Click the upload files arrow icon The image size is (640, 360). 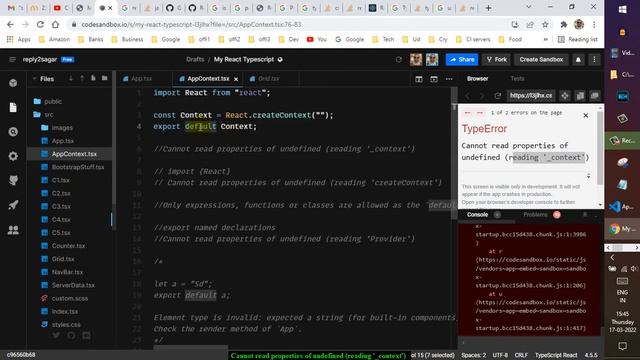coord(82,78)
